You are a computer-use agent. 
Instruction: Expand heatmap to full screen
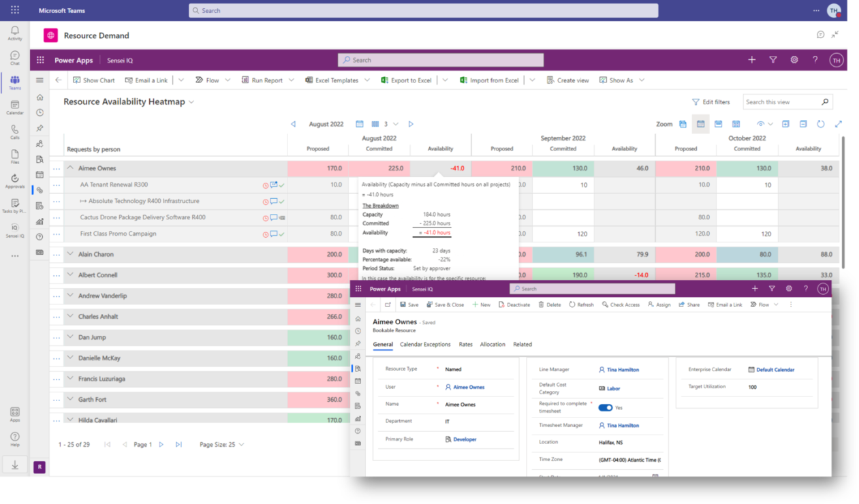[x=838, y=124]
